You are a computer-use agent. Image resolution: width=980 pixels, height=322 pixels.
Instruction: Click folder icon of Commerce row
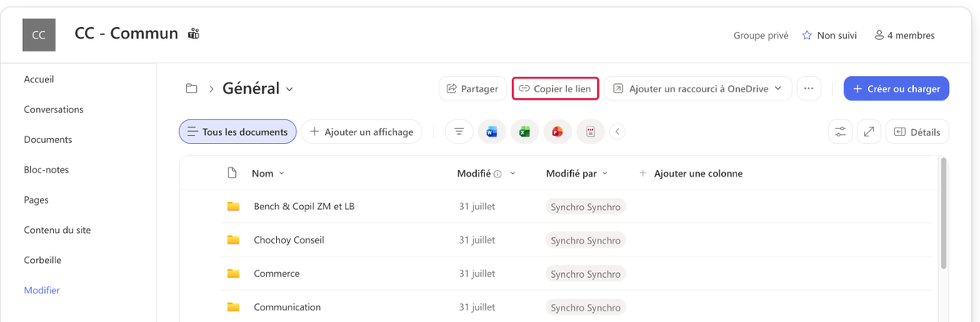point(234,274)
